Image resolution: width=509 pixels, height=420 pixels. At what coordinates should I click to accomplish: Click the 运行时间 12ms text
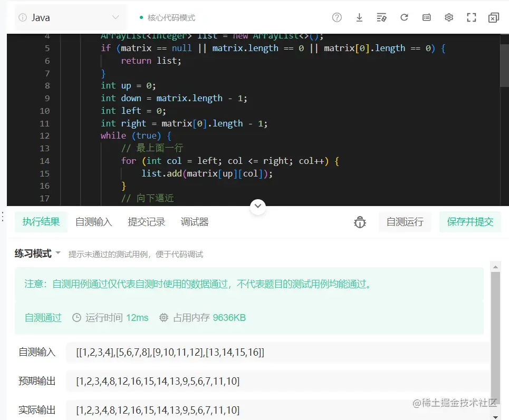click(117, 318)
